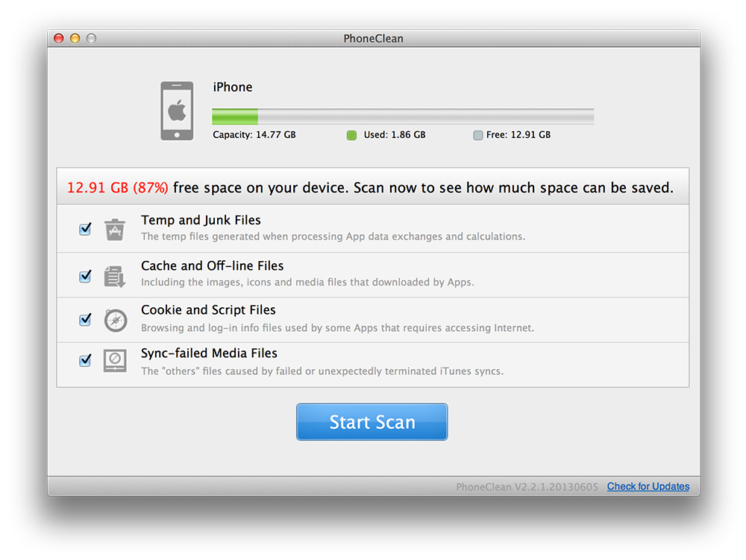Click the PhoneClean window title

(x=374, y=39)
